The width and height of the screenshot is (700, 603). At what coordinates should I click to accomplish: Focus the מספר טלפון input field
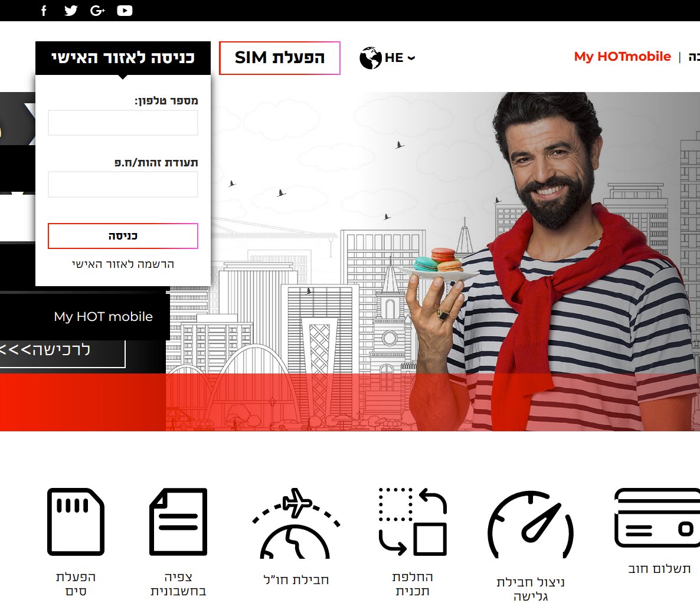point(123,123)
